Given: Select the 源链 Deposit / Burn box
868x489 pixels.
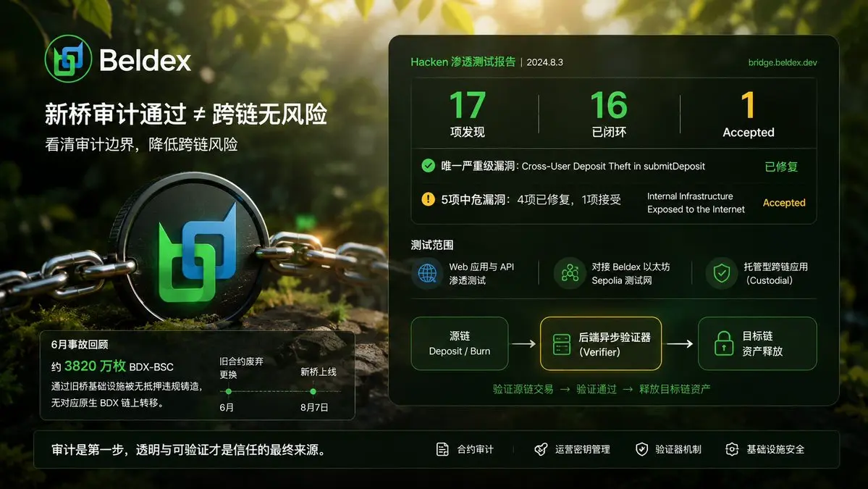Looking at the screenshot, I should [460, 343].
